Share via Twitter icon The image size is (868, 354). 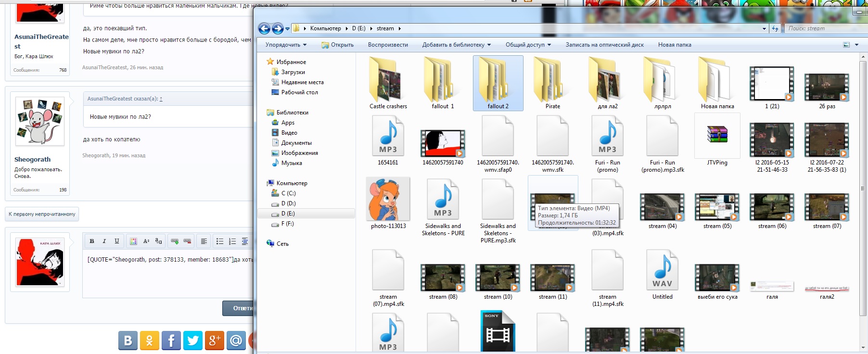point(193,341)
